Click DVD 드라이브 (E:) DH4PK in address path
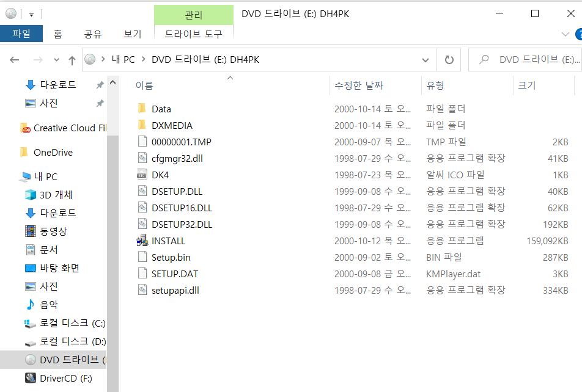This screenshot has width=582, height=392. (205, 59)
